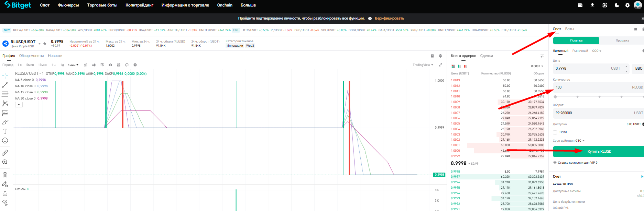Select the crosshair cursor tool
Viewport: 644px width, 211px height.
(x=5, y=75)
